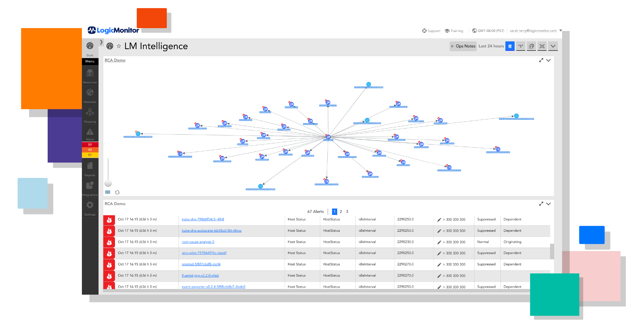Viewport: 644px width, 326px height.
Task: Expand the sidebar with the chevron arrow
Action: click(101, 42)
